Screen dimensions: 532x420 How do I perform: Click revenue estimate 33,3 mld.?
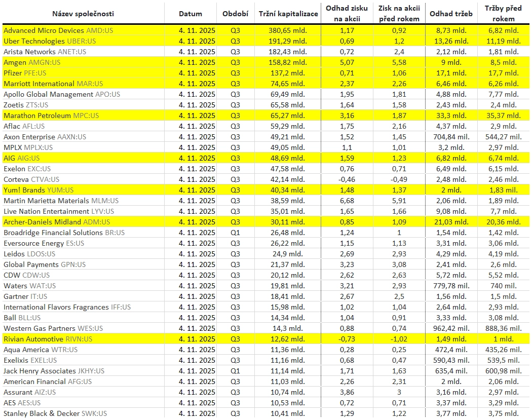point(451,116)
